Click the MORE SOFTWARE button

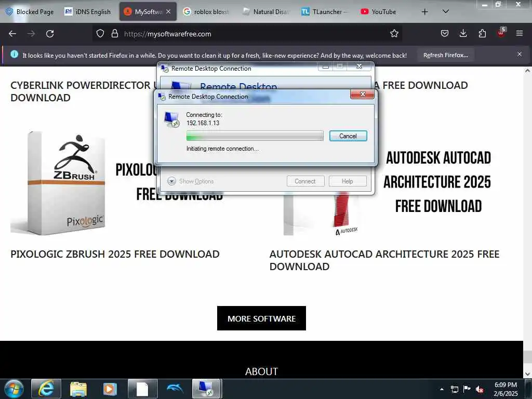pyautogui.click(x=262, y=318)
